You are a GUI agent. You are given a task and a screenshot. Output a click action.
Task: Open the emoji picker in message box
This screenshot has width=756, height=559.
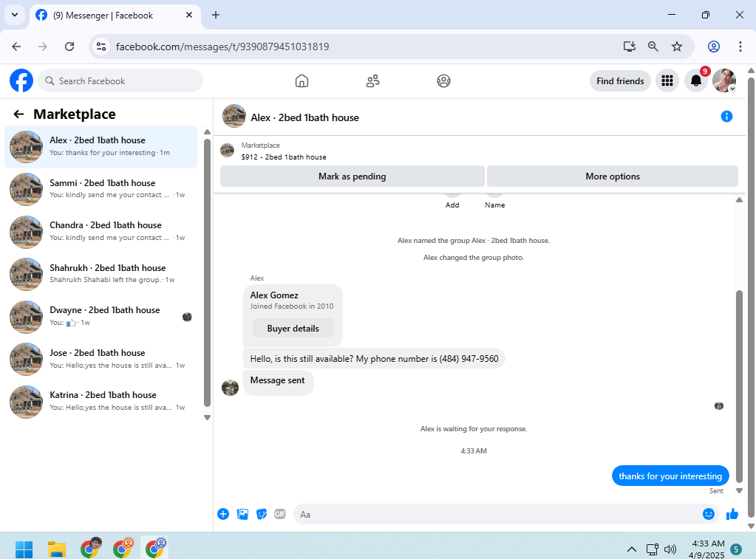coord(708,514)
